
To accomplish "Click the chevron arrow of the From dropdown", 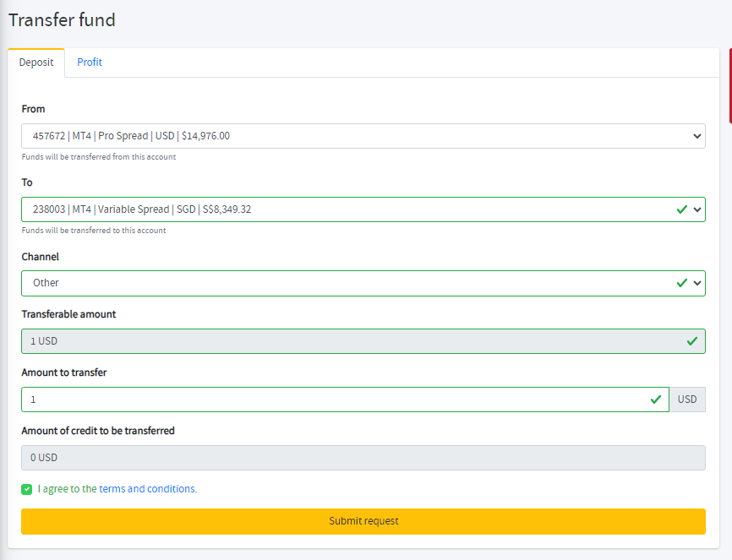I will click(x=697, y=136).
